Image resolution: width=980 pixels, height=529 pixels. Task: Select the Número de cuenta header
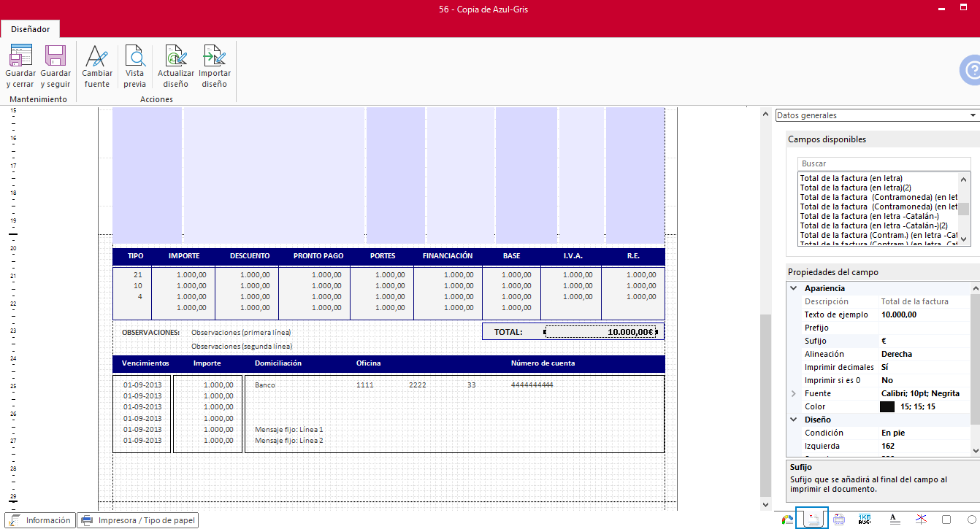(x=543, y=363)
